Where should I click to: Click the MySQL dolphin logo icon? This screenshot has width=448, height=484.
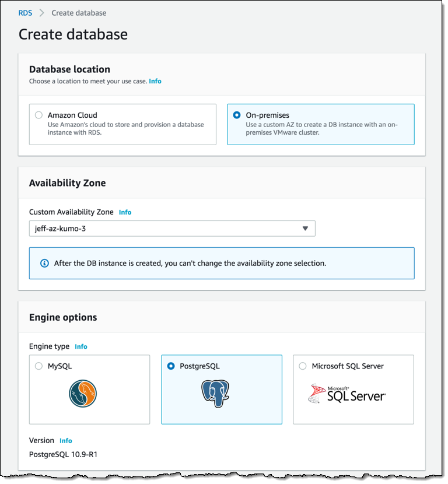pyautogui.click(x=82, y=394)
